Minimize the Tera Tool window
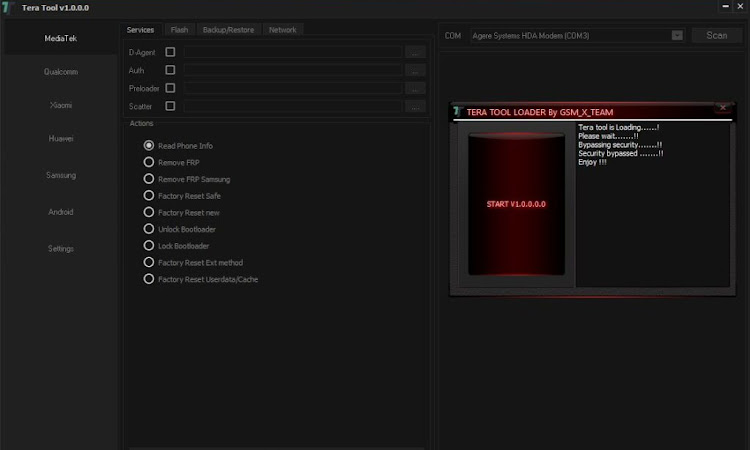750x450 pixels. coord(725,6)
